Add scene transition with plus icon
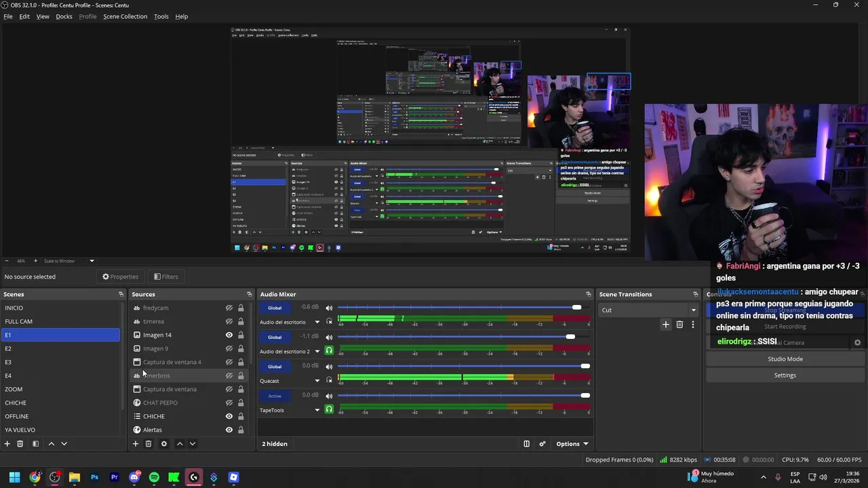 click(665, 325)
